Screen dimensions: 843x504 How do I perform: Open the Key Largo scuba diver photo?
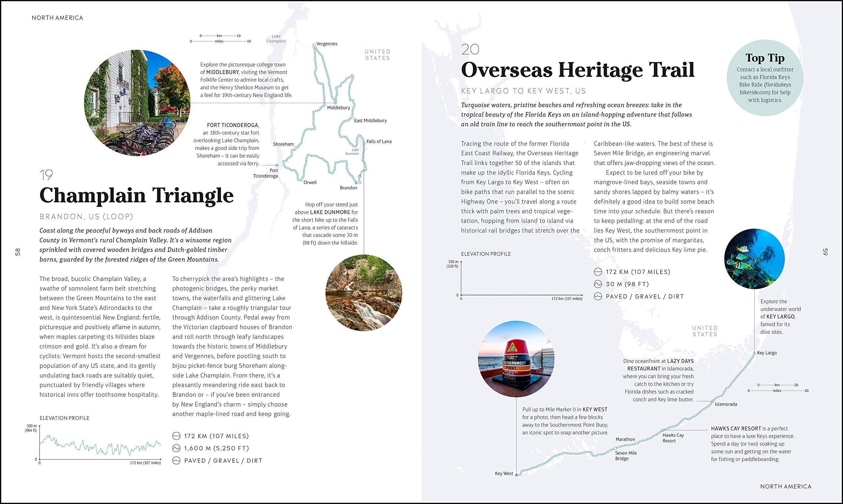(754, 259)
